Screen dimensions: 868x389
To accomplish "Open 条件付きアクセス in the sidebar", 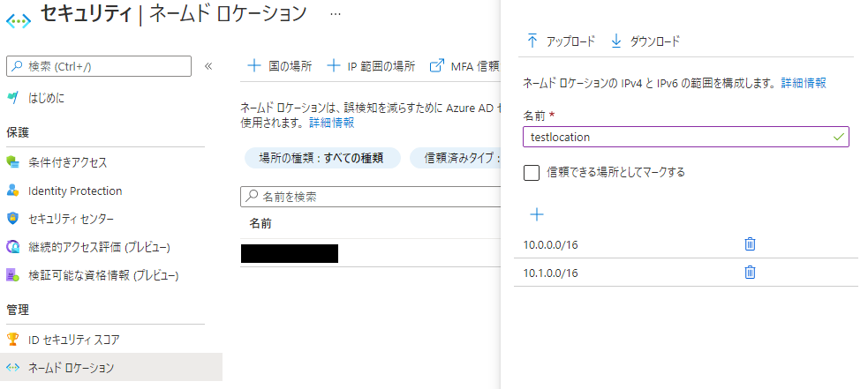I will [x=67, y=162].
